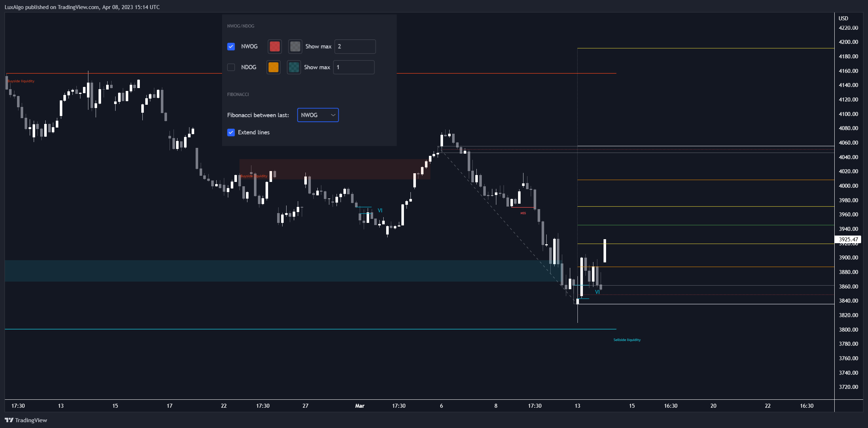Open the orange NDOG color swatch

pyautogui.click(x=274, y=67)
